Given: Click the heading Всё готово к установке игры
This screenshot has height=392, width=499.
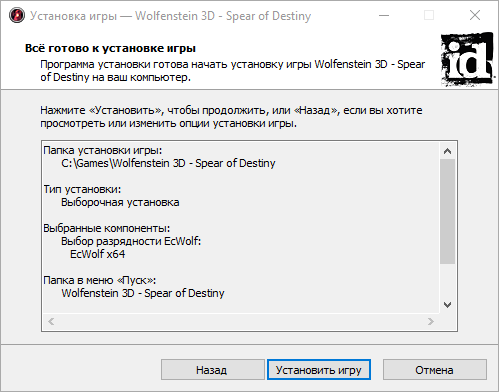Looking at the screenshot, I should (110, 48).
